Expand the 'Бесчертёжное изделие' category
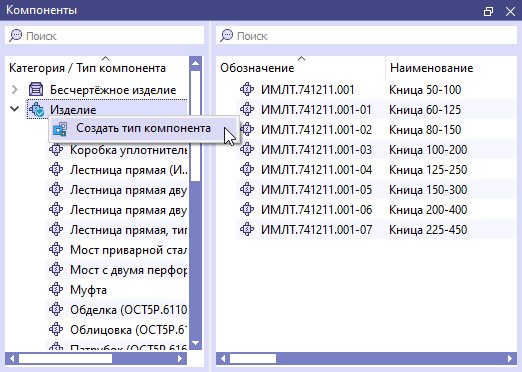 (15, 90)
